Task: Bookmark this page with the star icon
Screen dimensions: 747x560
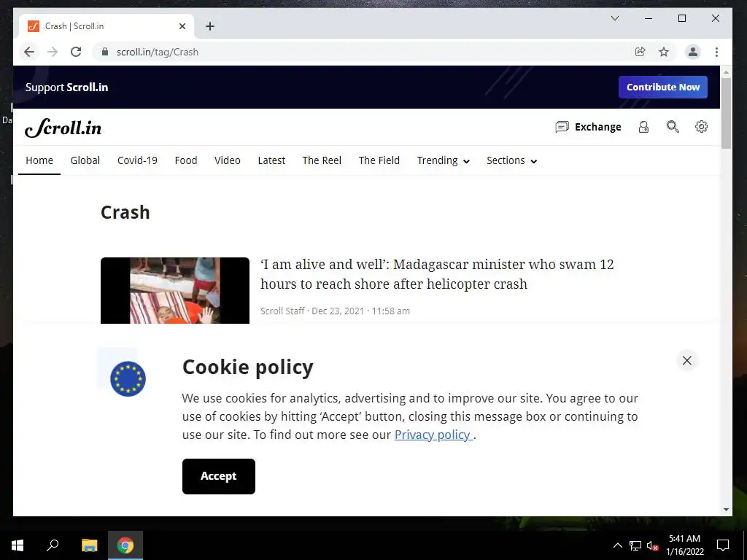Action: point(664,52)
